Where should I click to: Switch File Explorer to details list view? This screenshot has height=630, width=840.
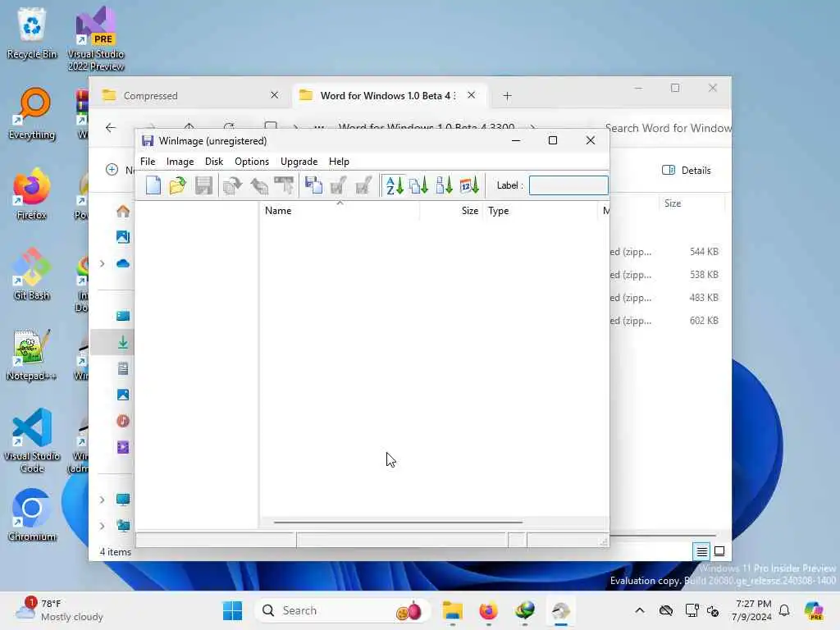[702, 551]
